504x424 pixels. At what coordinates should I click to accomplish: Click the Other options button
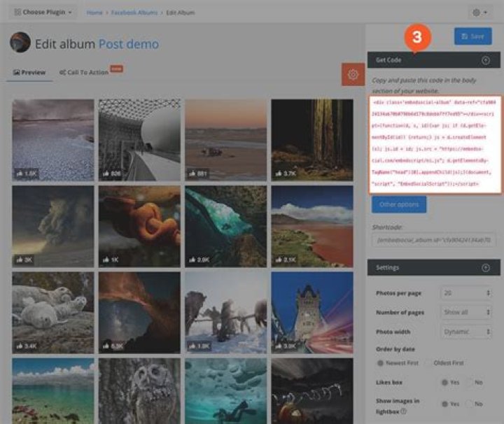click(x=398, y=204)
